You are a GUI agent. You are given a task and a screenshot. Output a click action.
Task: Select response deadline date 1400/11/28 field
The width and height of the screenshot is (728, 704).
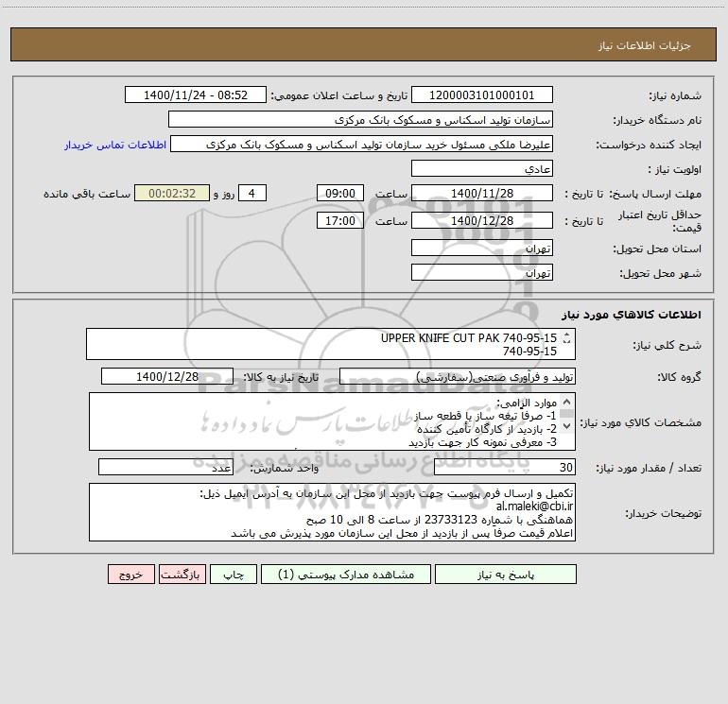click(482, 193)
